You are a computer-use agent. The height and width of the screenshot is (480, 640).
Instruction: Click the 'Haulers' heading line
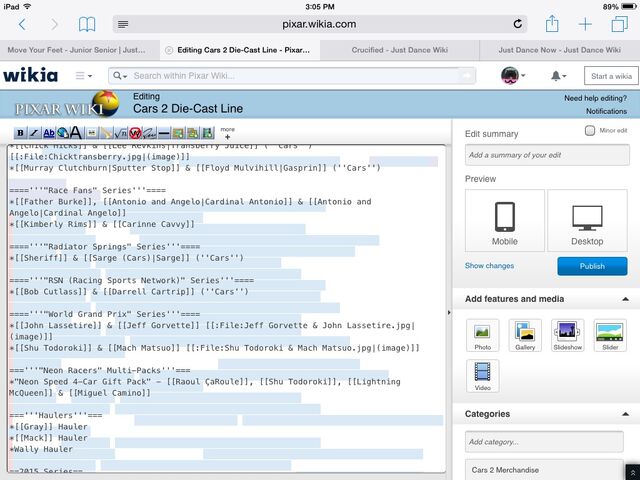[x=56, y=415]
